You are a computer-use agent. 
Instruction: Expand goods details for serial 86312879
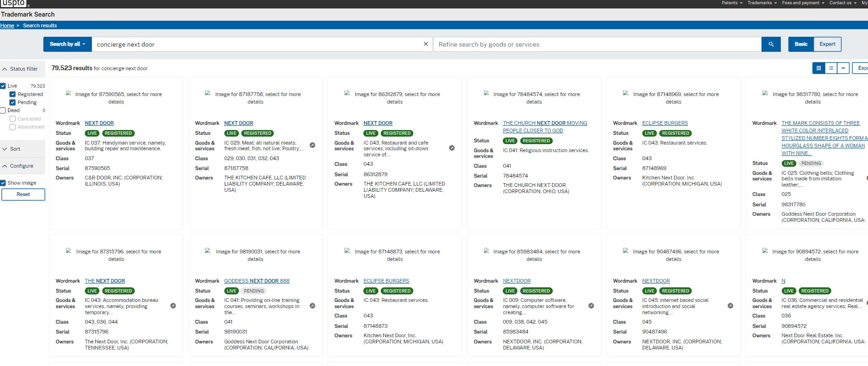(452, 148)
